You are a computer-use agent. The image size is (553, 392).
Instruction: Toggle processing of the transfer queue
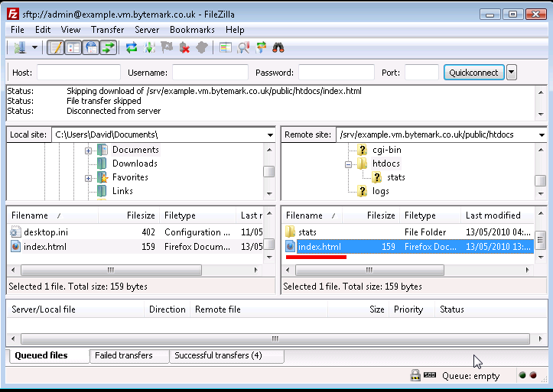(x=149, y=47)
